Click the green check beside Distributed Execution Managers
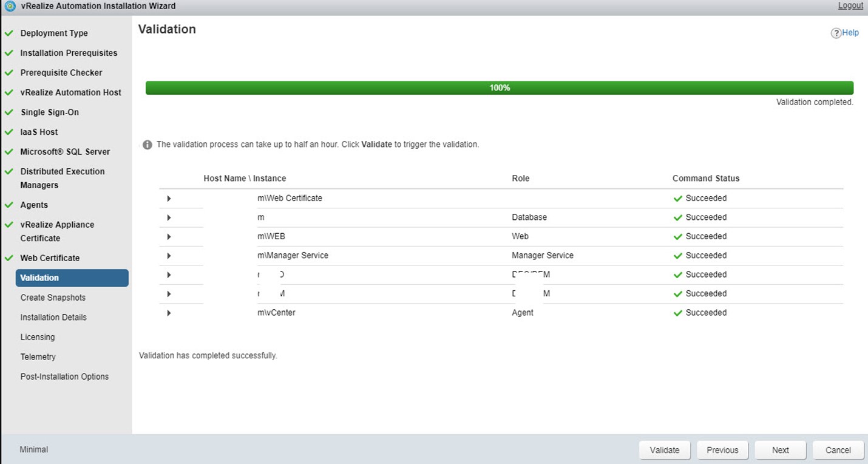The image size is (868, 464). (9, 171)
